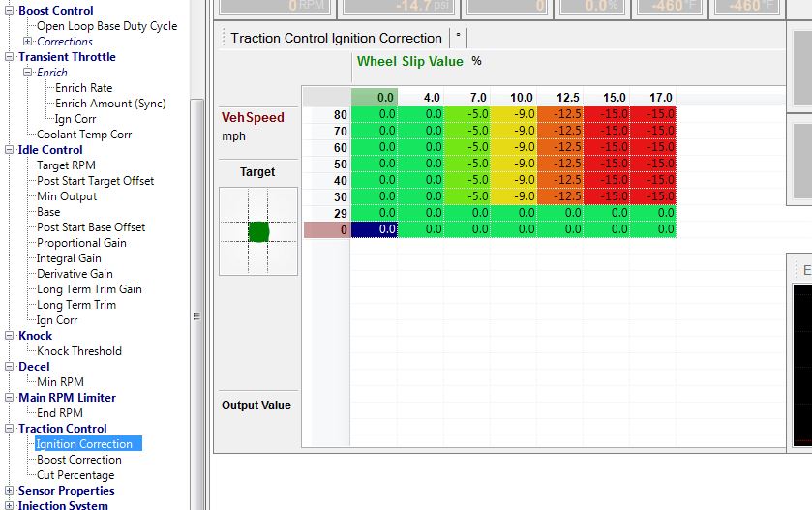Viewport: 812px width, 510px height.
Task: Expand the Sensor Properties node
Action: [x=9, y=491]
